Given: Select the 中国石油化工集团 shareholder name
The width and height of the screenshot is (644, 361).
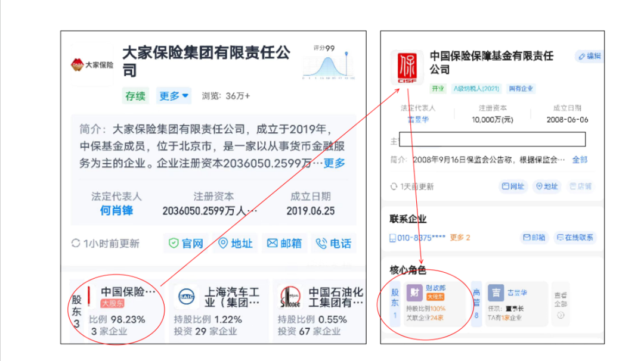Looking at the screenshot, I should coord(336,297).
